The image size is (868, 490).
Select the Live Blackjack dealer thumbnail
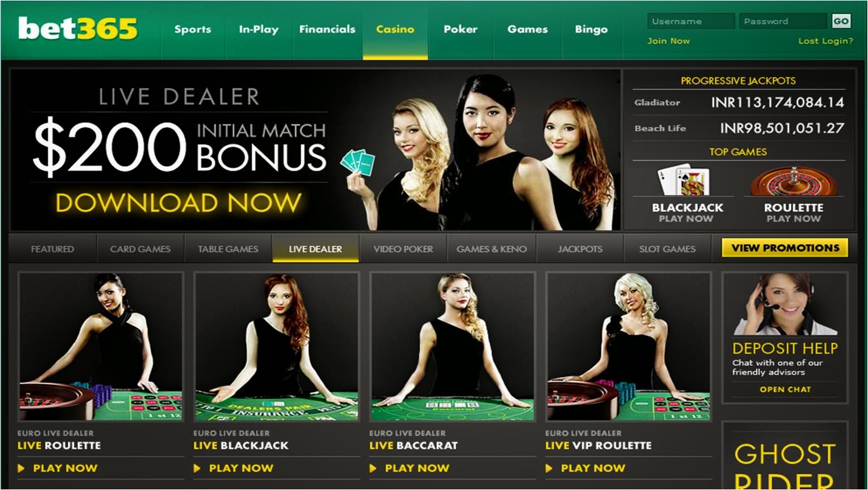(x=276, y=347)
